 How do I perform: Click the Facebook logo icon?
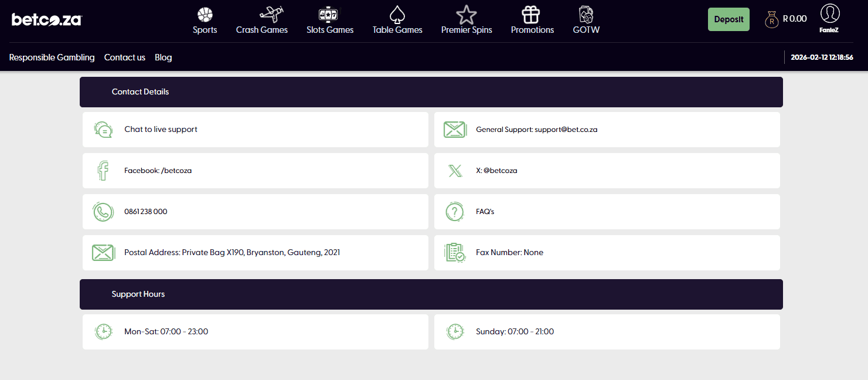pos(103,171)
